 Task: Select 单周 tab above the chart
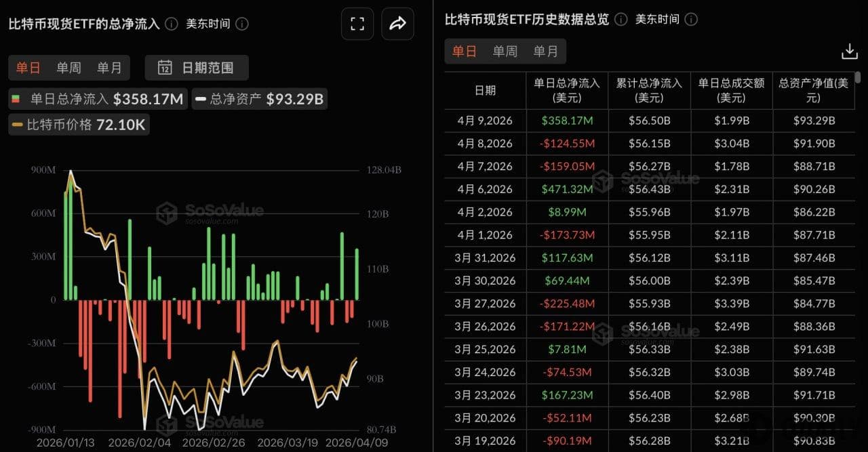tap(68, 68)
